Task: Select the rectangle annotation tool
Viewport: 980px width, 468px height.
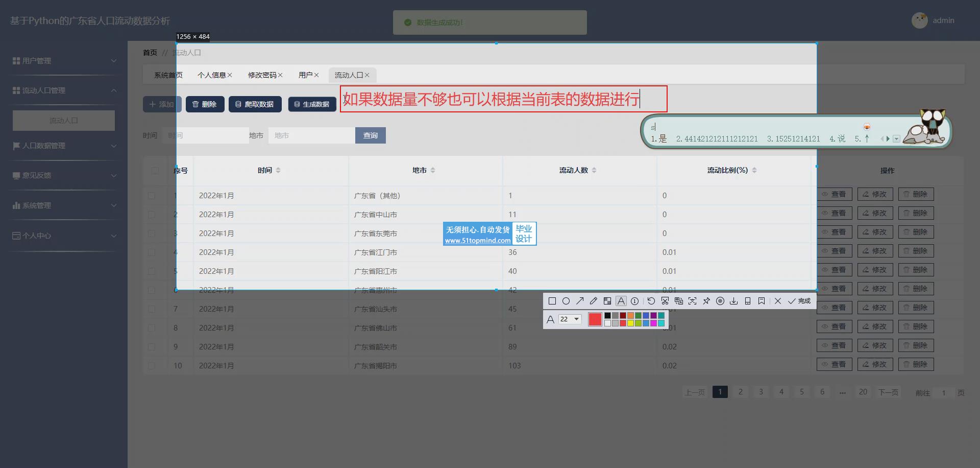Action: (x=552, y=301)
